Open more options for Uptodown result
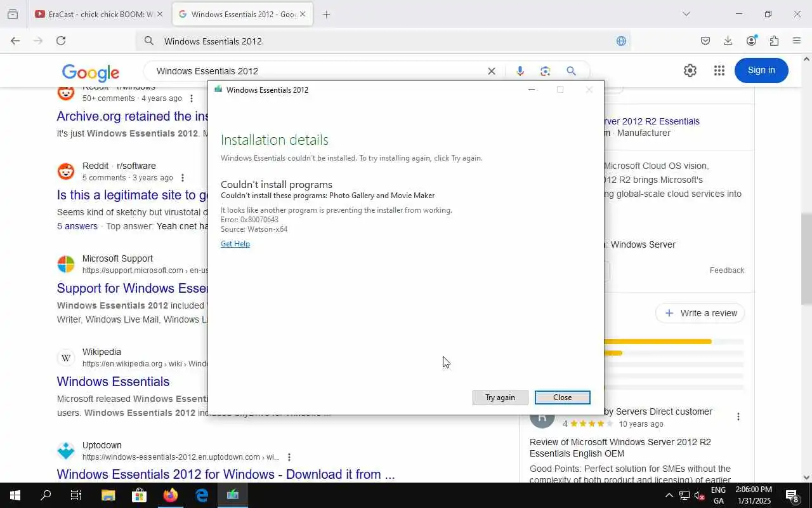 (x=289, y=457)
